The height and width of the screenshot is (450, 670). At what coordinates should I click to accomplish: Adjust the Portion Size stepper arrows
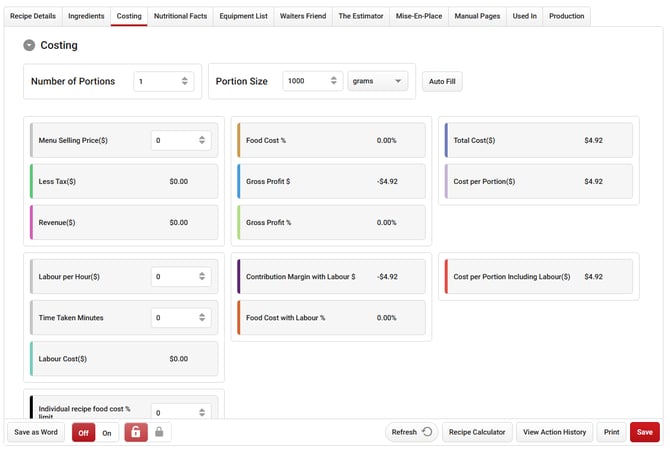[x=334, y=81]
